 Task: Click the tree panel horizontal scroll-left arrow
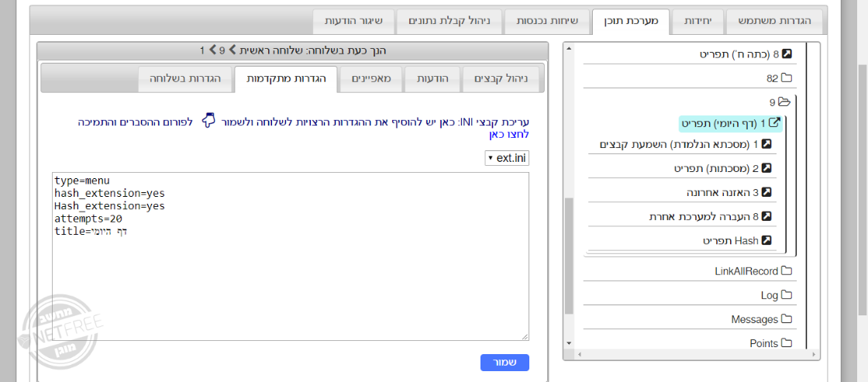(578, 354)
